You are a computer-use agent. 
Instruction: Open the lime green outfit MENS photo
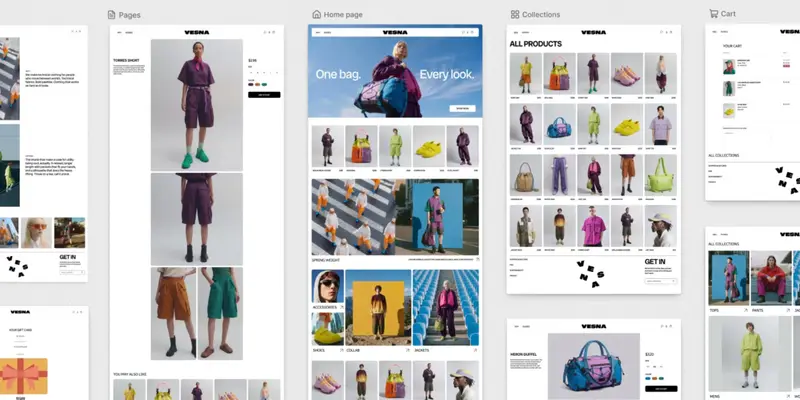[x=750, y=354]
